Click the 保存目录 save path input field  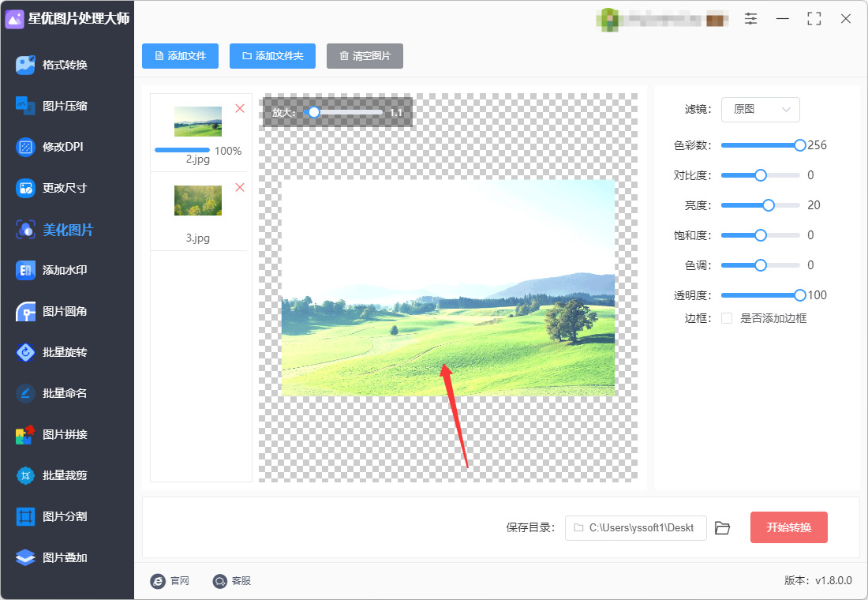635,528
